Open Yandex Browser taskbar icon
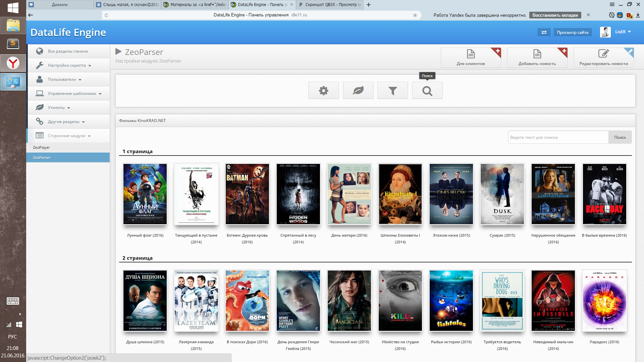 (13, 63)
